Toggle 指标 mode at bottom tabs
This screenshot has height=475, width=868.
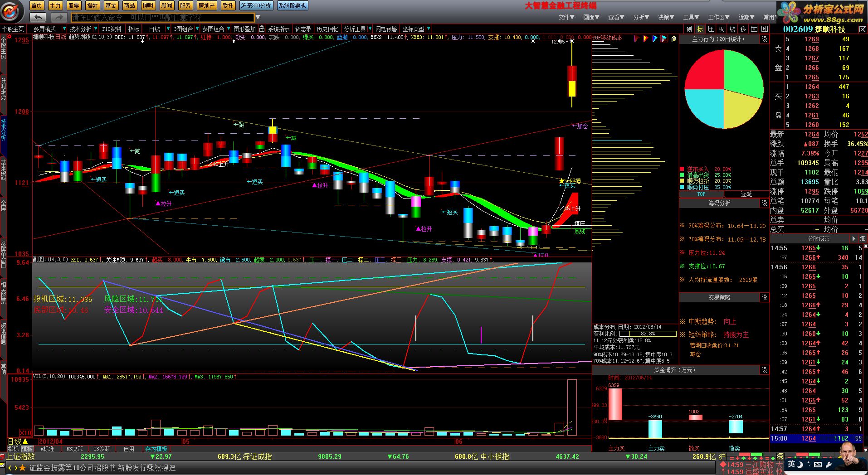pos(14,449)
